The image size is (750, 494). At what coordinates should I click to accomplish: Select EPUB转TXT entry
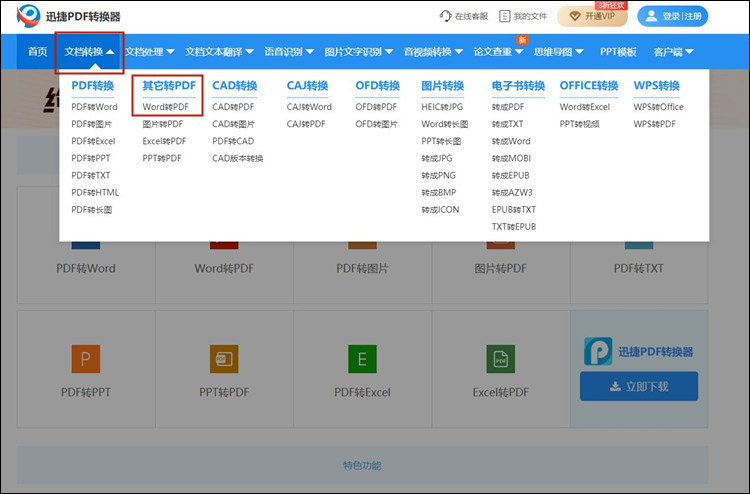click(514, 210)
